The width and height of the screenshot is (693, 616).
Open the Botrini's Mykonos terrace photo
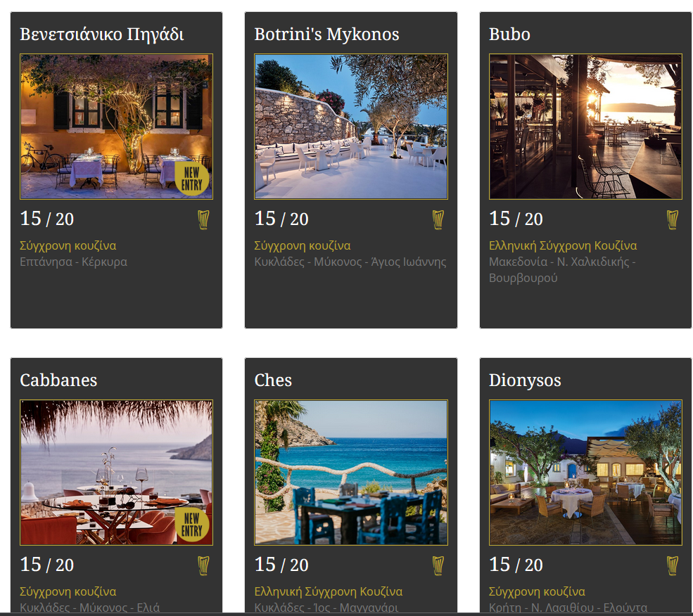click(x=351, y=127)
